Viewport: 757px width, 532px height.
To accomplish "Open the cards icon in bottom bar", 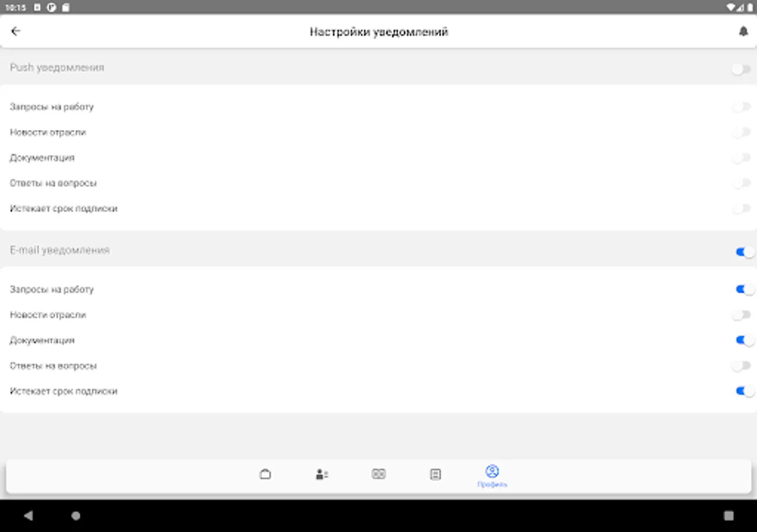I will click(378, 473).
